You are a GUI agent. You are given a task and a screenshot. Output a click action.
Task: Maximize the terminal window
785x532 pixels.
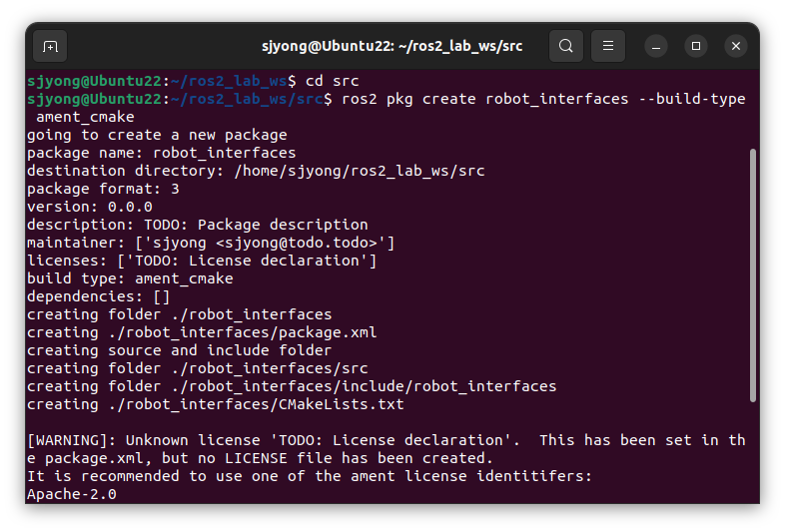pyautogui.click(x=696, y=47)
